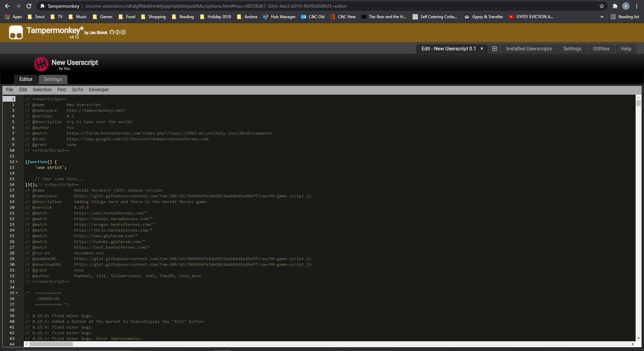The height and width of the screenshot is (351, 644).
Task: Click the editor horizontal scrollbar thumb
Action: pos(51,344)
